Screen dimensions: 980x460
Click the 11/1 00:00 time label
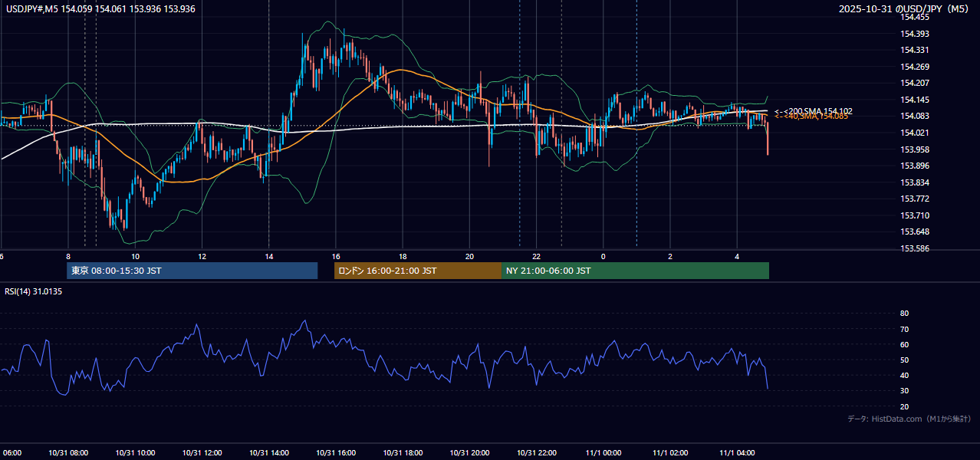pyautogui.click(x=603, y=453)
